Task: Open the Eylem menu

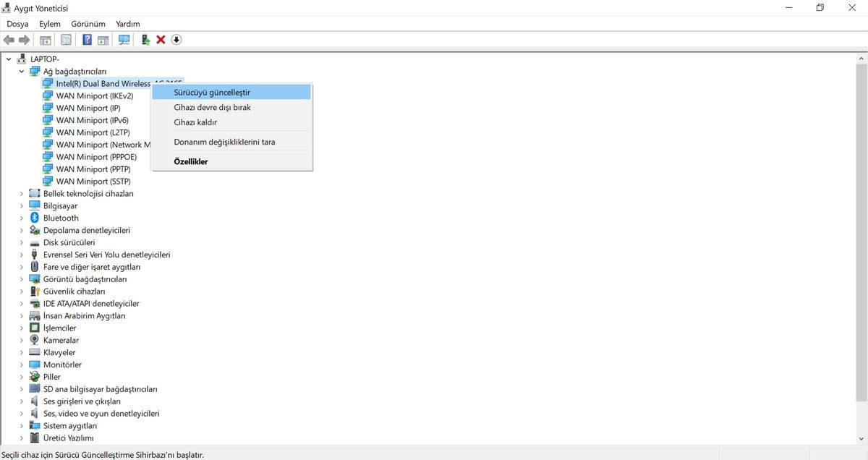Action: (49, 23)
